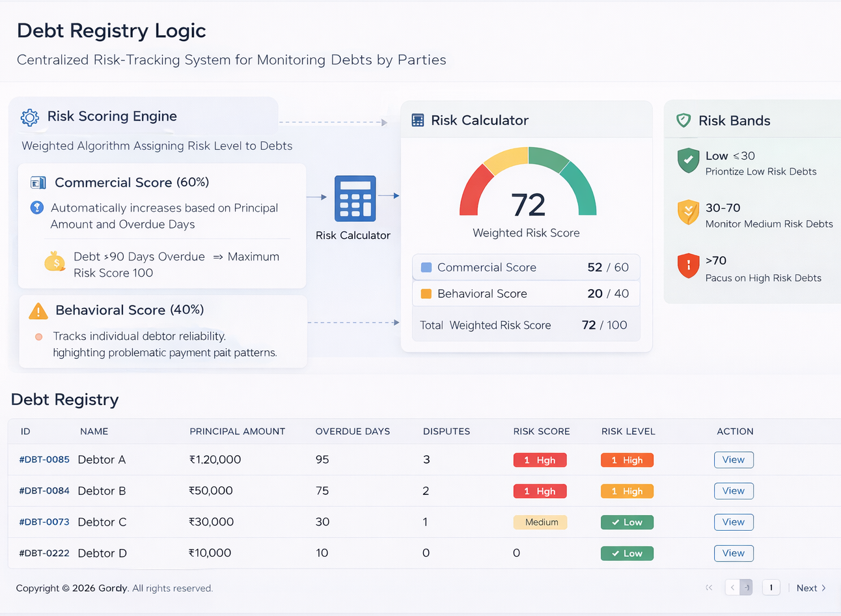Click the red high-risk shield icon
Screen dimensions: 841x616
tap(688, 265)
